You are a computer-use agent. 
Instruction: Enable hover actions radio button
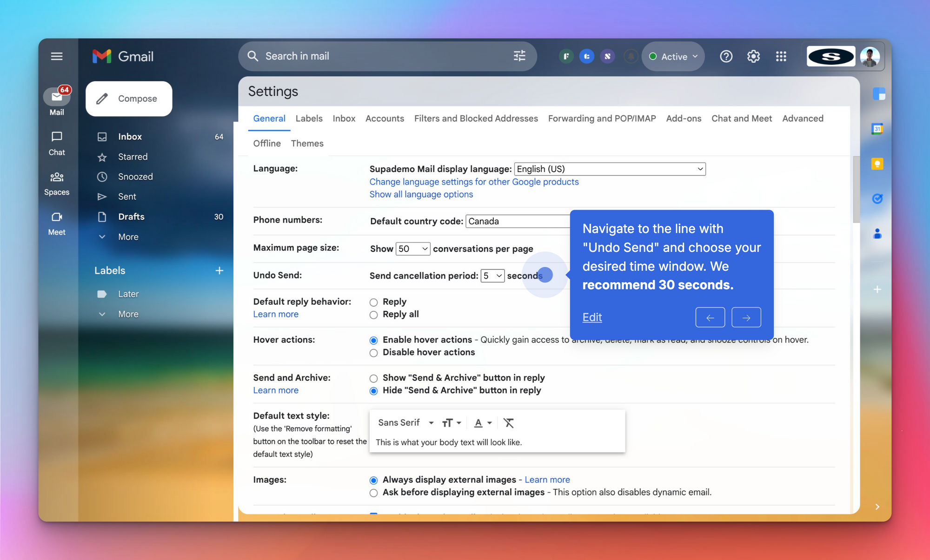(373, 340)
